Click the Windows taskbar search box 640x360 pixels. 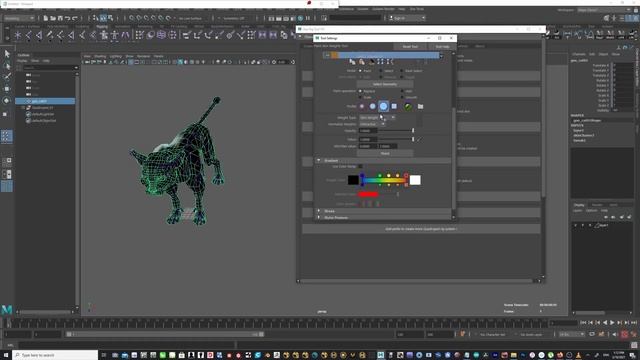tap(55, 355)
